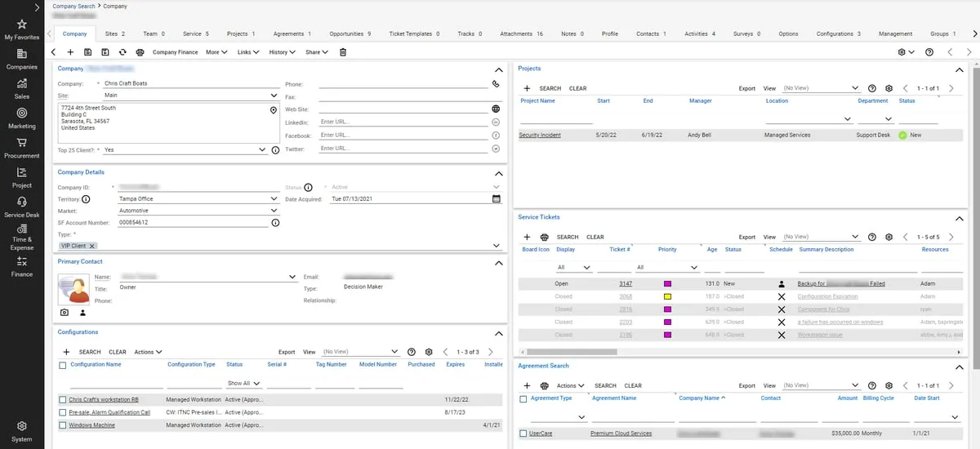Screen dimensions: 980x449
Task: Click the magenta priority swatch for ticket 3147
Action: 667,283
